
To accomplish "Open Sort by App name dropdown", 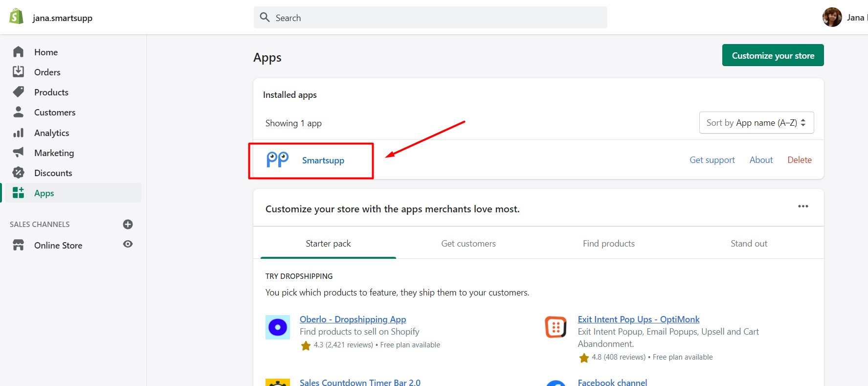I will pos(757,123).
